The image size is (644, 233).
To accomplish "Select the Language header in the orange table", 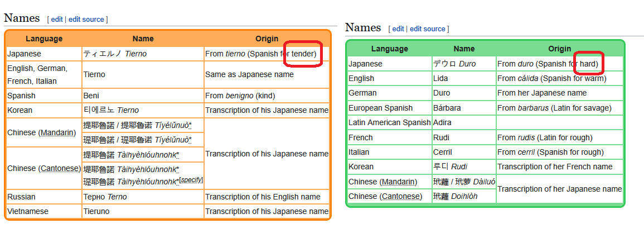I will [44, 39].
